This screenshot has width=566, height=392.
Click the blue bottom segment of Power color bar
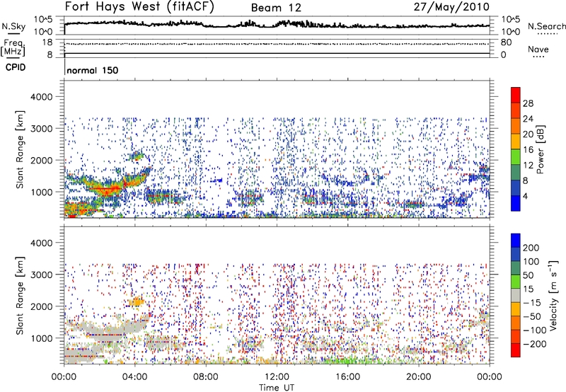pyautogui.click(x=516, y=203)
